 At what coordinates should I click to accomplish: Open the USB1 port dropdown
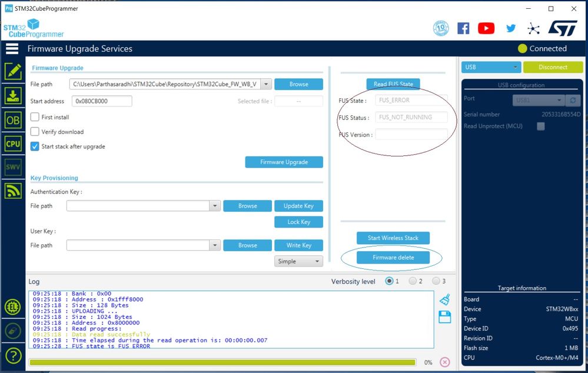(x=539, y=100)
